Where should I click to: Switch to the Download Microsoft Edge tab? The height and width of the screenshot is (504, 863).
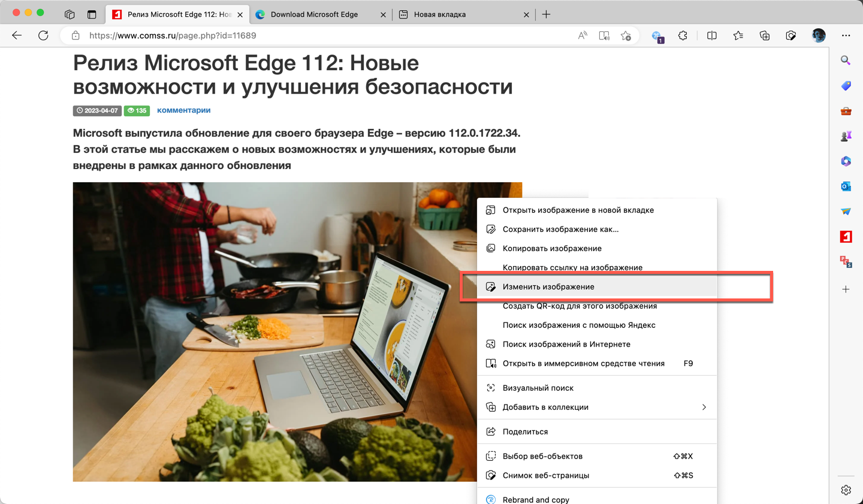pos(321,14)
